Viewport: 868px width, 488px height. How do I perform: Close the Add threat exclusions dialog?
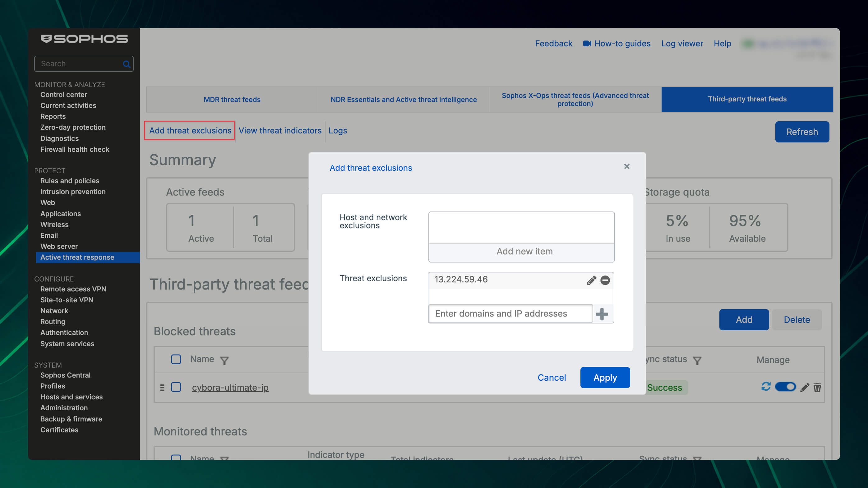pos(627,166)
